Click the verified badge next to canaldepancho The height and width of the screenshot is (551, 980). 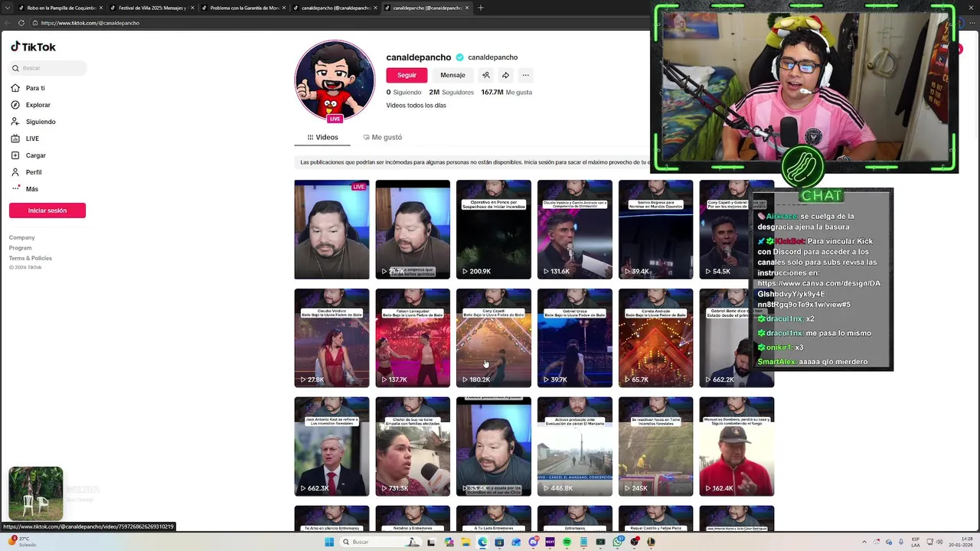click(x=459, y=57)
